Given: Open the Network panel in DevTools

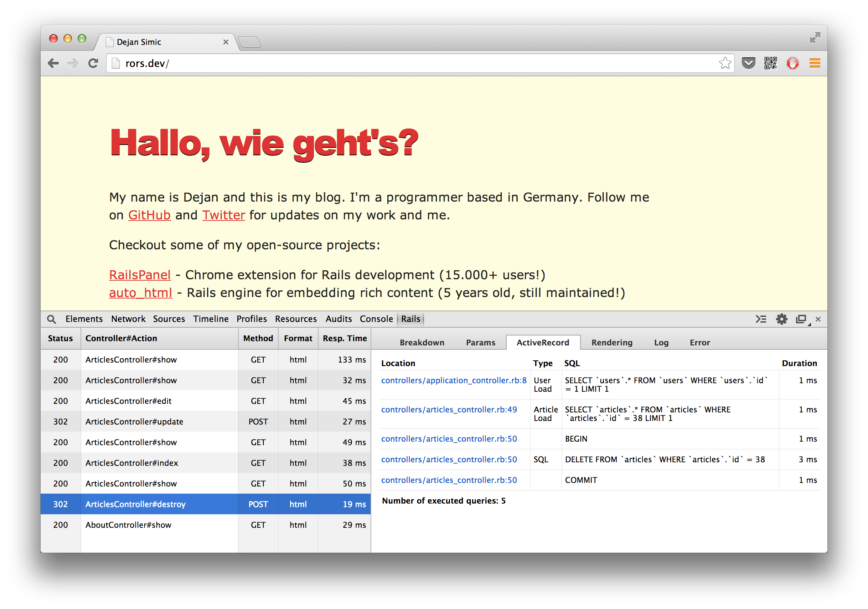Looking at the screenshot, I should coord(128,319).
